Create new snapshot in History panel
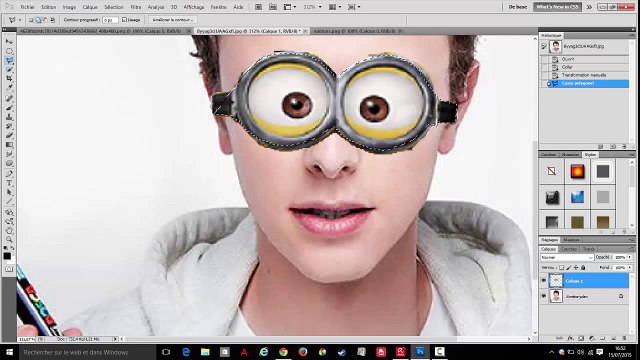This screenshot has width=640, height=360. pyautogui.click(x=613, y=147)
